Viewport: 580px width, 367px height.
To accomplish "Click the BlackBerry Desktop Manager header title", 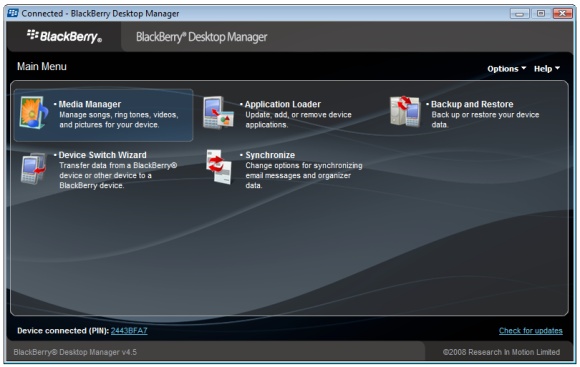I will coord(202,37).
